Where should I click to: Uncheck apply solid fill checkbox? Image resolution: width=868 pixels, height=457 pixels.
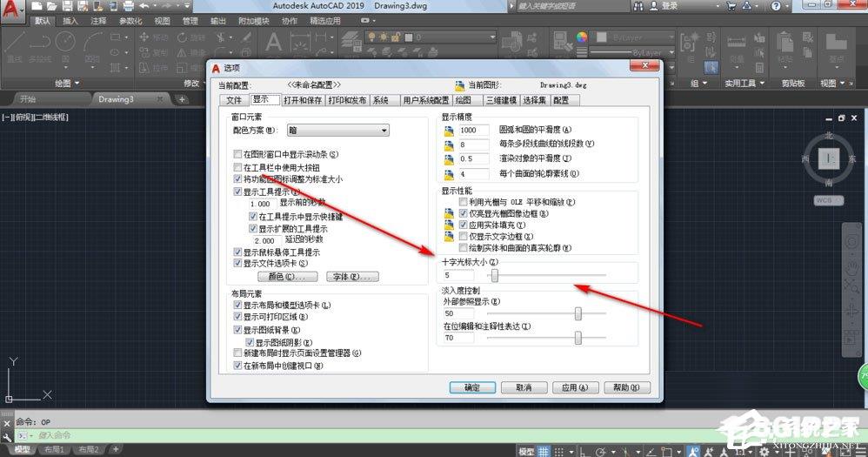(x=464, y=225)
